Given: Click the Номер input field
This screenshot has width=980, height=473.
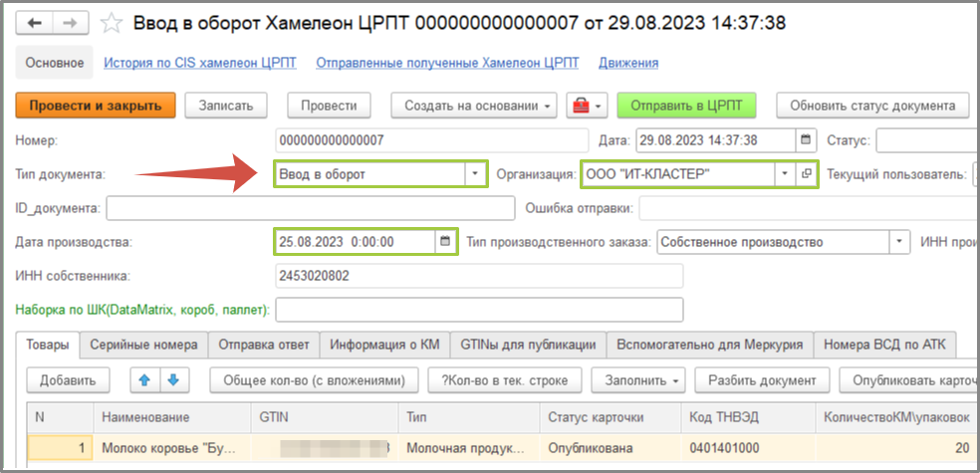Looking at the screenshot, I should [x=432, y=140].
